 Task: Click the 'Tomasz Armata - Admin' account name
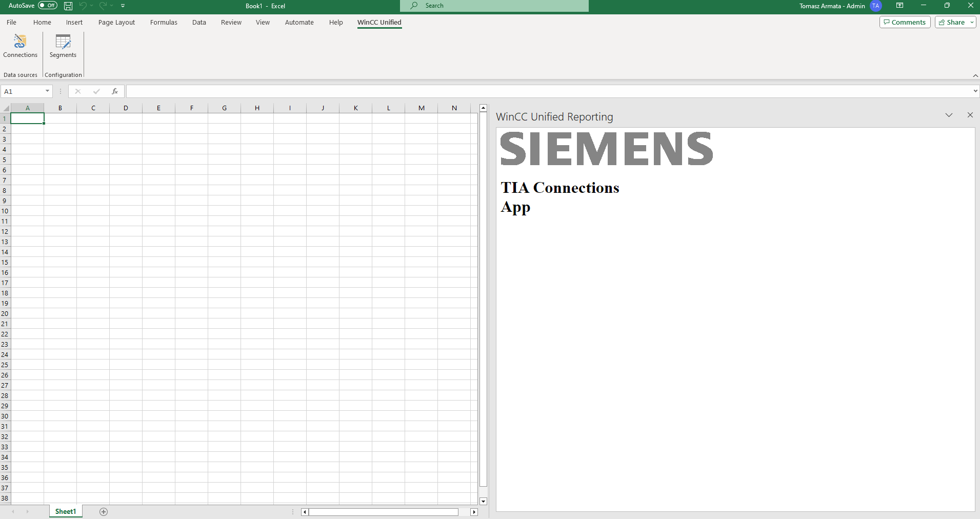tap(832, 6)
